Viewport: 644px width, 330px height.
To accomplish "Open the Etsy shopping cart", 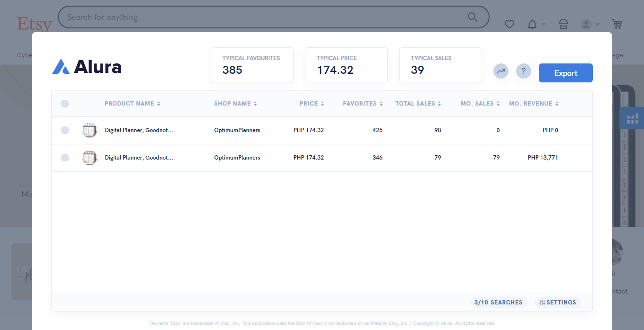I will click(x=617, y=24).
